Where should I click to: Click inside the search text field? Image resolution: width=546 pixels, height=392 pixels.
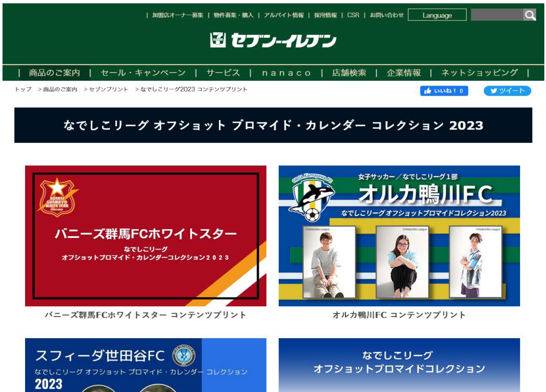point(497,15)
